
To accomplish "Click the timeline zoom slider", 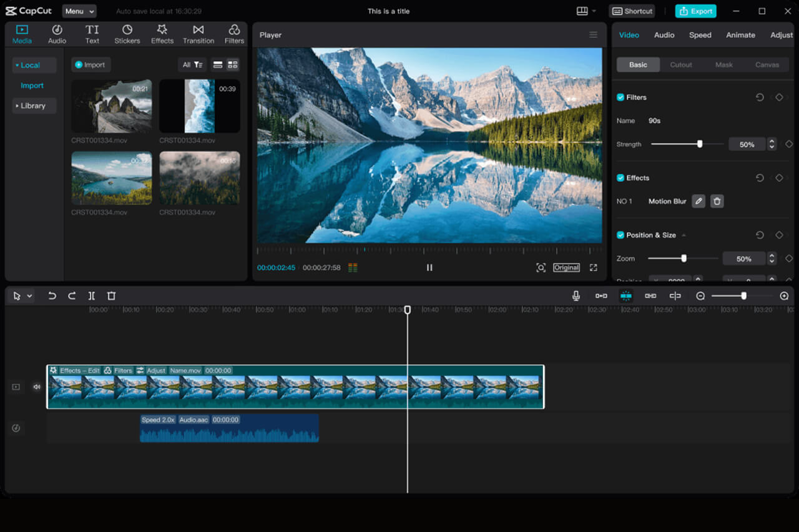I will (742, 296).
